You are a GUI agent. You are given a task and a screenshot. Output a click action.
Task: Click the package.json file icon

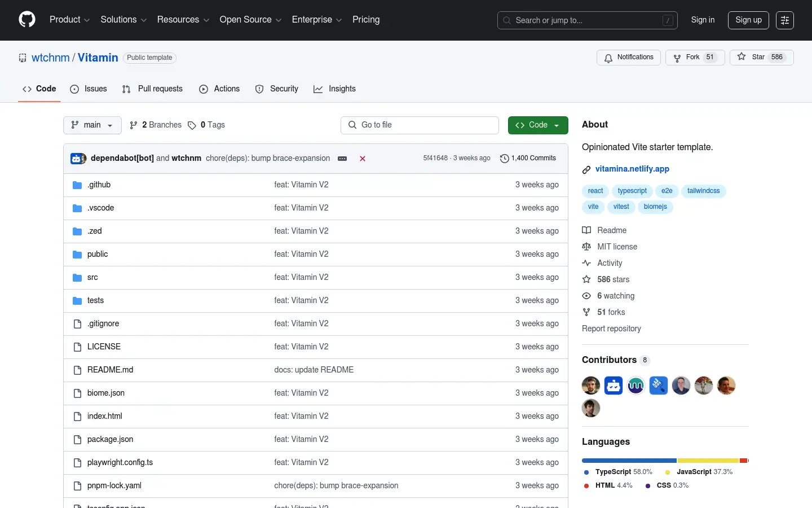point(77,440)
